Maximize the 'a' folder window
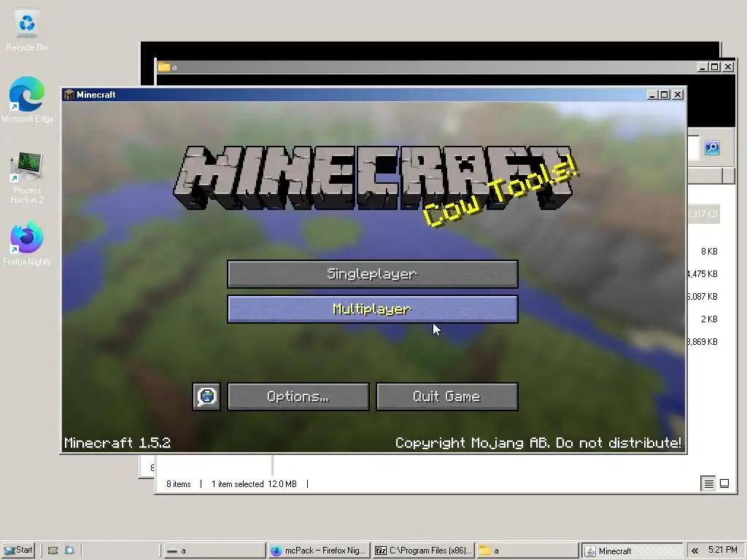The width and height of the screenshot is (747, 560). [x=714, y=67]
